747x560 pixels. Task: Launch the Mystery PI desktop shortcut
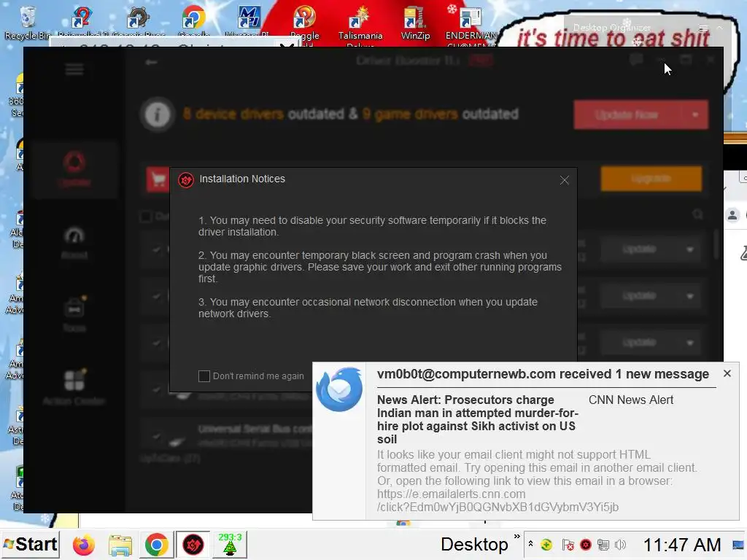point(249,21)
